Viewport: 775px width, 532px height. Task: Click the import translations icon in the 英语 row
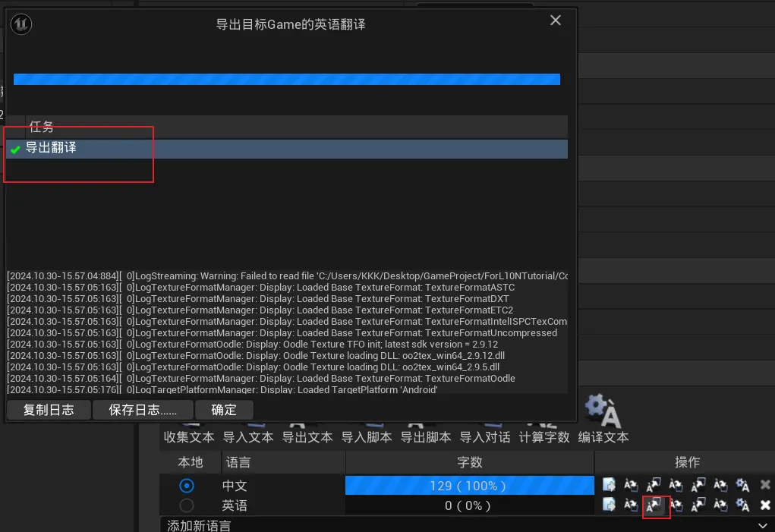tap(631, 505)
